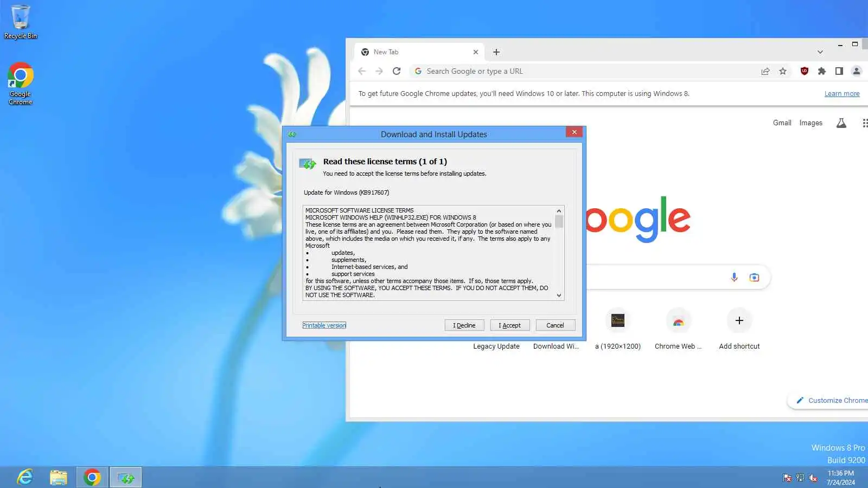
Task: Open a new tab with plus button
Action: point(496,52)
